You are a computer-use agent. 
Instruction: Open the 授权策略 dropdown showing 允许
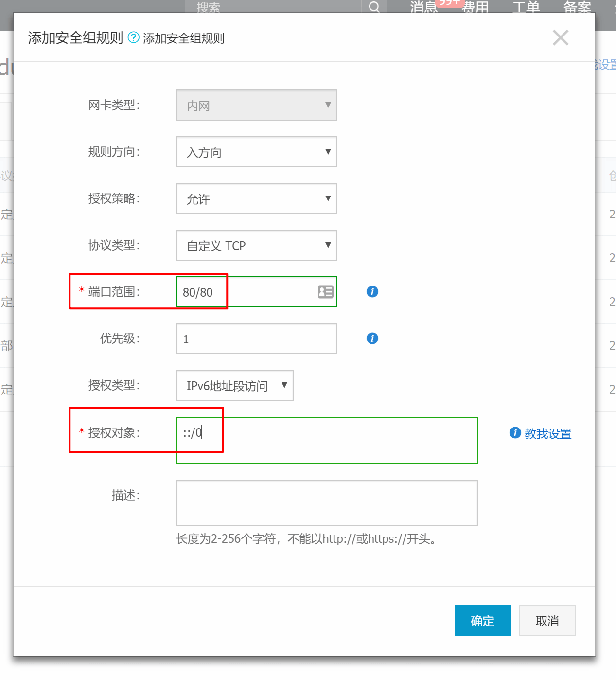tap(257, 198)
